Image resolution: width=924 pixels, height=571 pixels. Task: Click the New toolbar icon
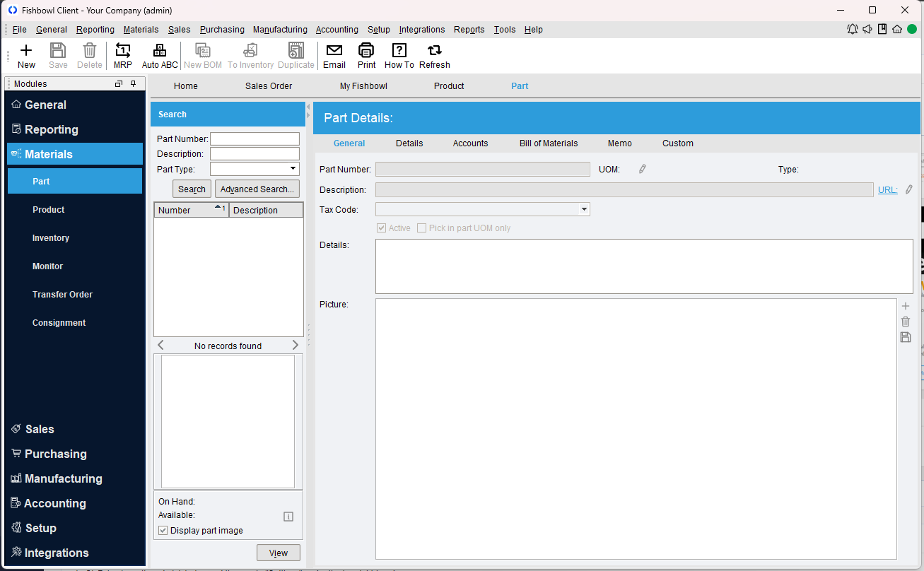pyautogui.click(x=26, y=56)
